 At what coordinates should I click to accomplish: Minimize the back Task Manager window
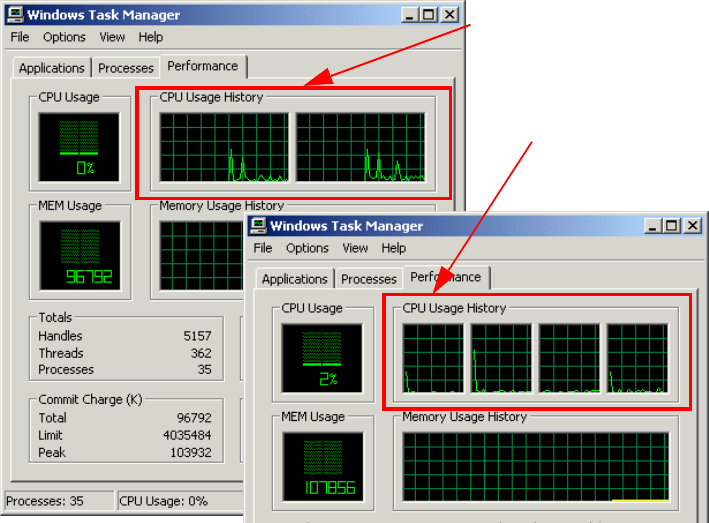coord(409,15)
